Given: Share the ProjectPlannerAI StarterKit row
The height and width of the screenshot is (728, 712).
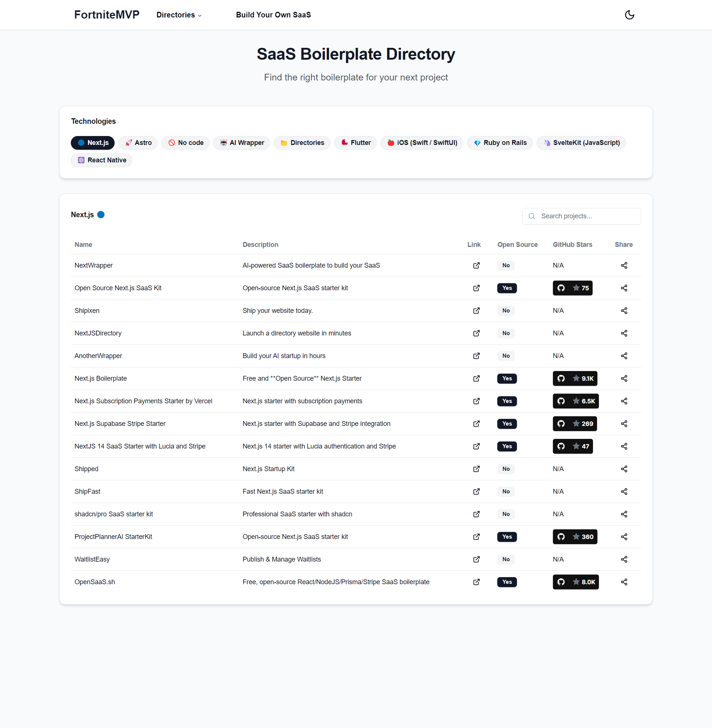Looking at the screenshot, I should (624, 537).
